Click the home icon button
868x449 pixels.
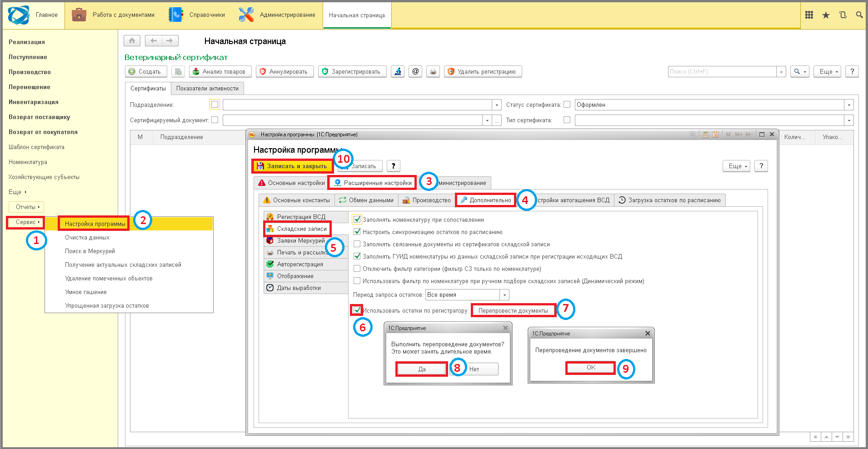(x=132, y=41)
